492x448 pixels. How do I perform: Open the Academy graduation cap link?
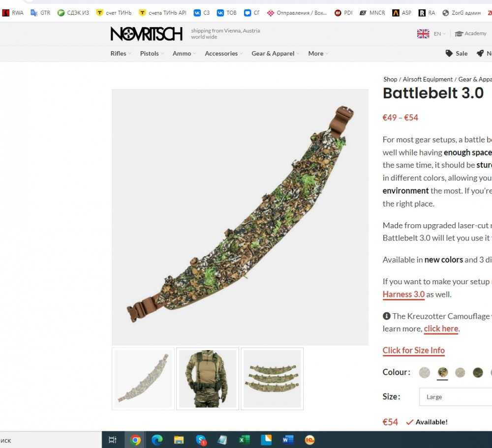click(470, 33)
